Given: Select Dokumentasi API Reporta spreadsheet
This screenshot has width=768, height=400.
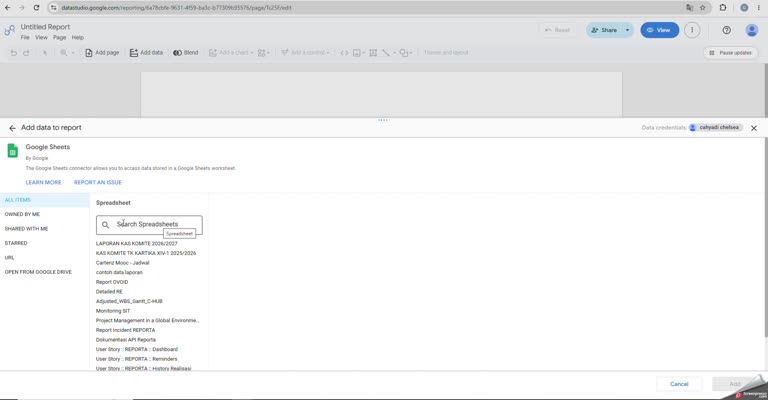Looking at the screenshot, I should 126,340.
